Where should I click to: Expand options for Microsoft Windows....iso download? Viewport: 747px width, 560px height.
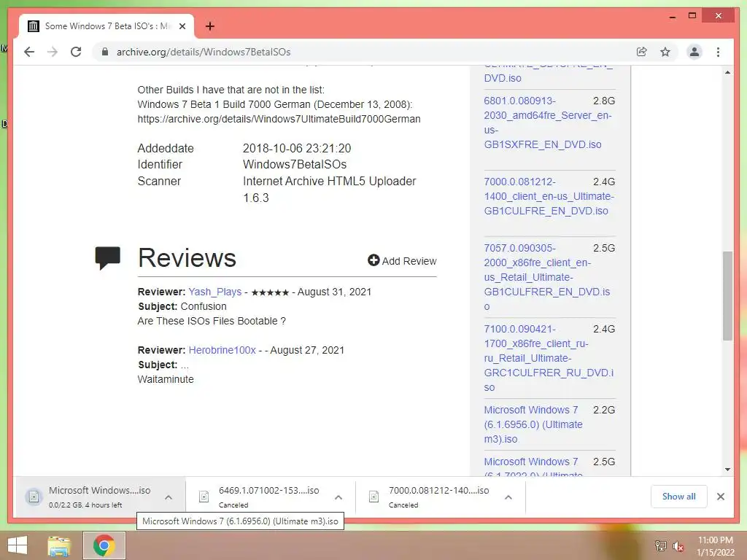pyautogui.click(x=169, y=497)
